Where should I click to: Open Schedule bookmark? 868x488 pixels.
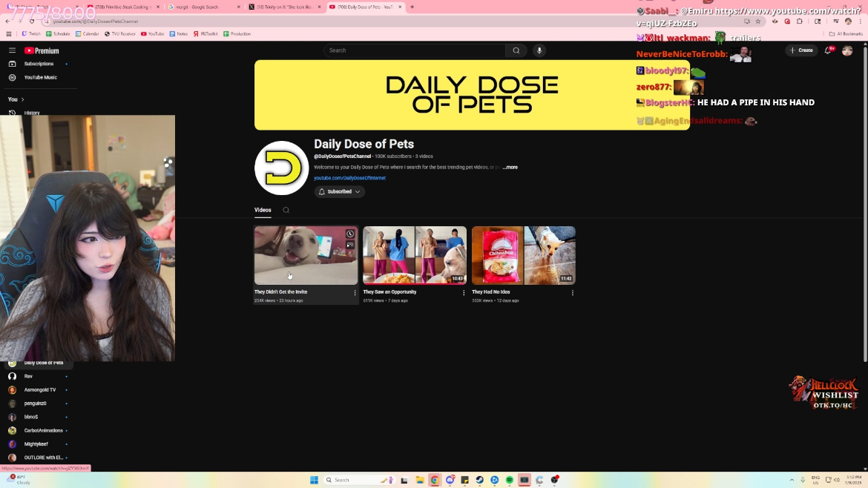pos(58,34)
